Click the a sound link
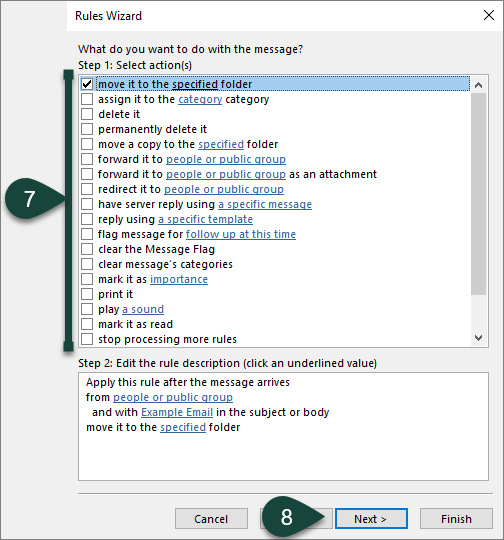Screen dimensions: 504x540 143,309
